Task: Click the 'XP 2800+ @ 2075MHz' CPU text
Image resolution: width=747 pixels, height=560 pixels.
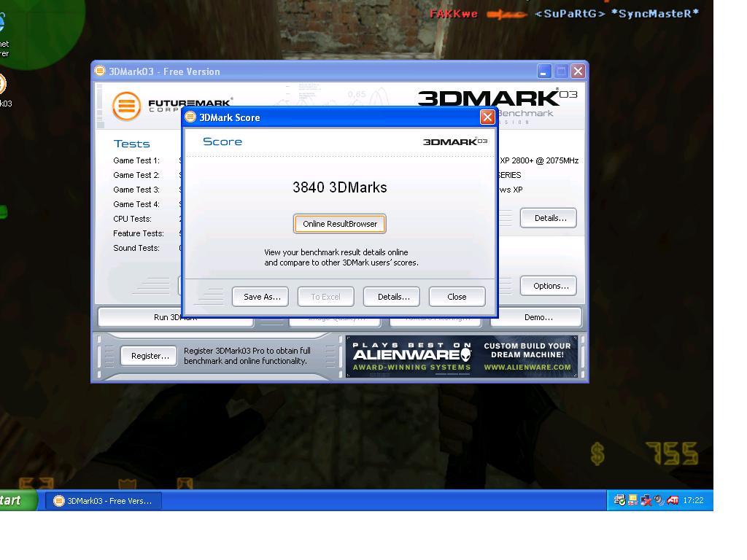Action: pyautogui.click(x=539, y=160)
